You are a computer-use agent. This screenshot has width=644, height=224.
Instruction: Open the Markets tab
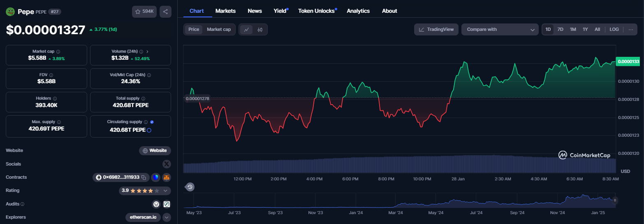tap(225, 11)
